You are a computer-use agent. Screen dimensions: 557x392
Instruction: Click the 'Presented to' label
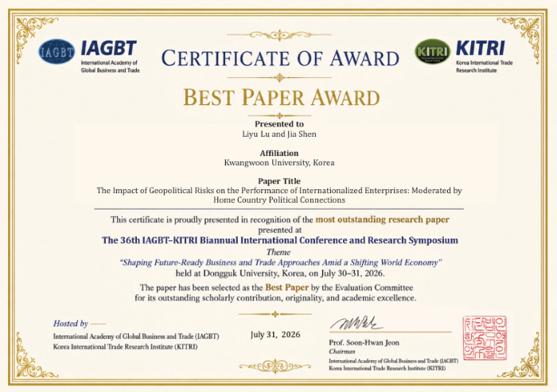[x=279, y=124]
